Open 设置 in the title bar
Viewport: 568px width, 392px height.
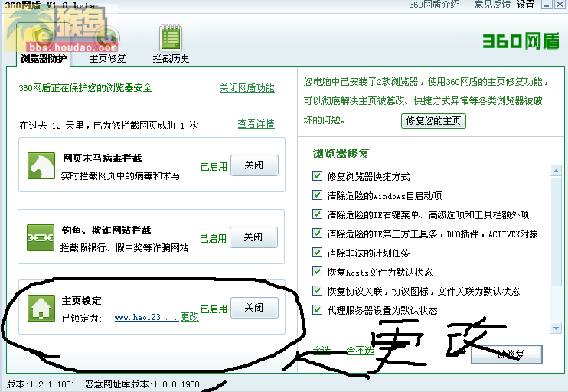tap(526, 5)
